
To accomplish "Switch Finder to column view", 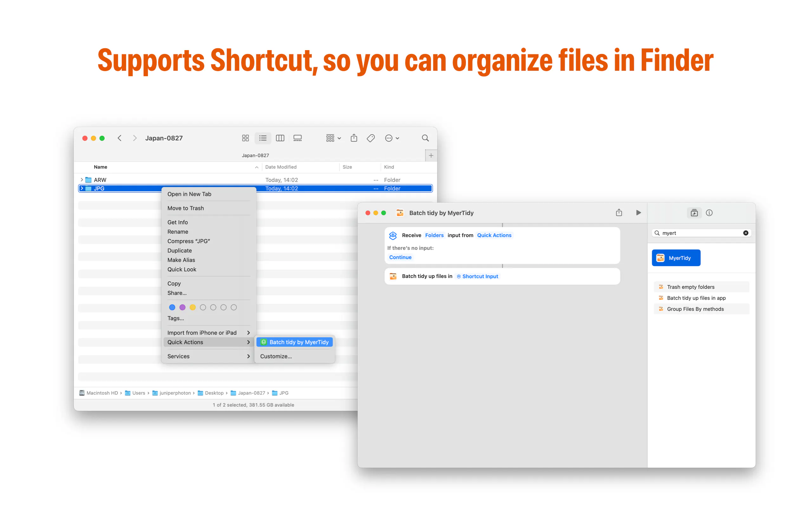I will (280, 138).
